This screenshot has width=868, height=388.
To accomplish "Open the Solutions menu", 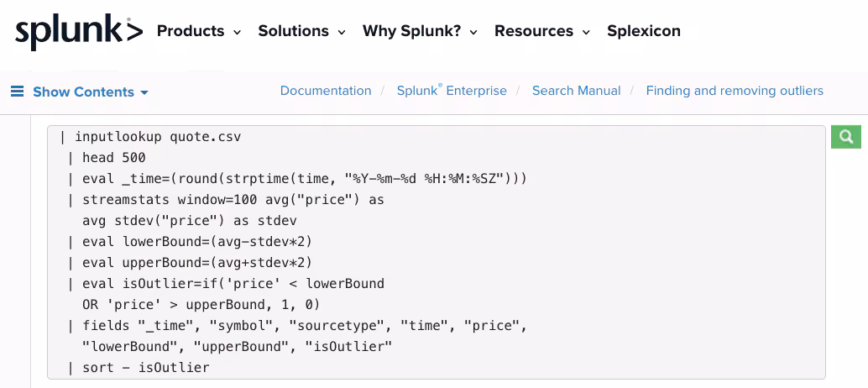I will (293, 31).
